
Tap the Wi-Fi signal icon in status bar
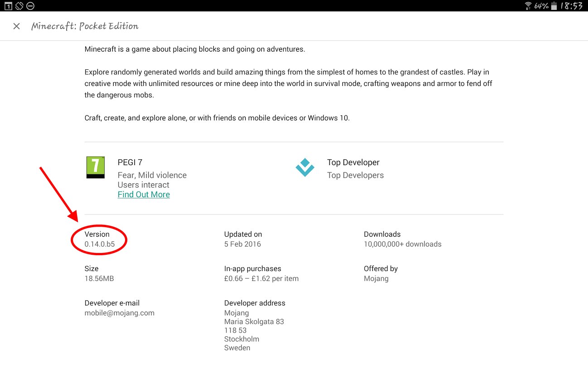click(528, 6)
